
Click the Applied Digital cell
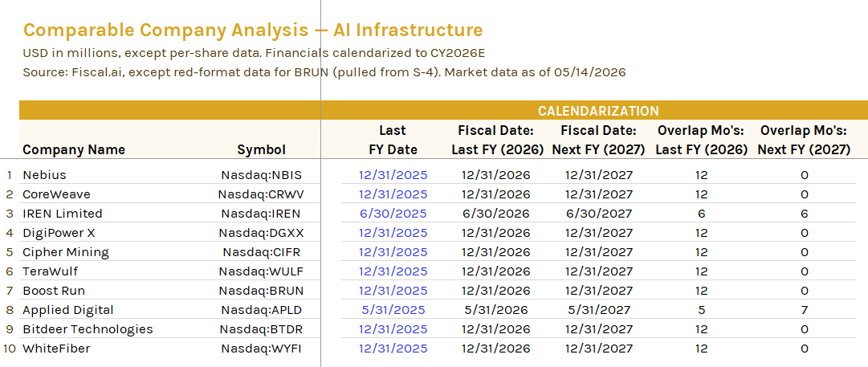(68, 310)
